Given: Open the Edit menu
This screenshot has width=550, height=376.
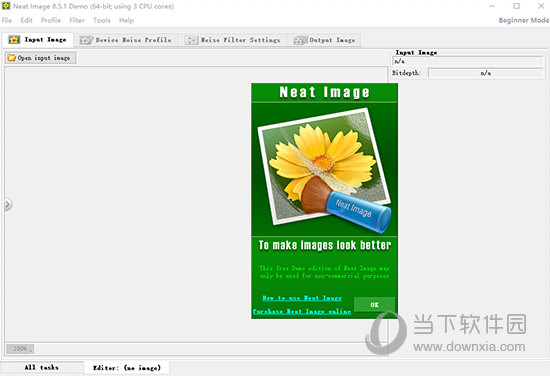Looking at the screenshot, I should (26, 20).
